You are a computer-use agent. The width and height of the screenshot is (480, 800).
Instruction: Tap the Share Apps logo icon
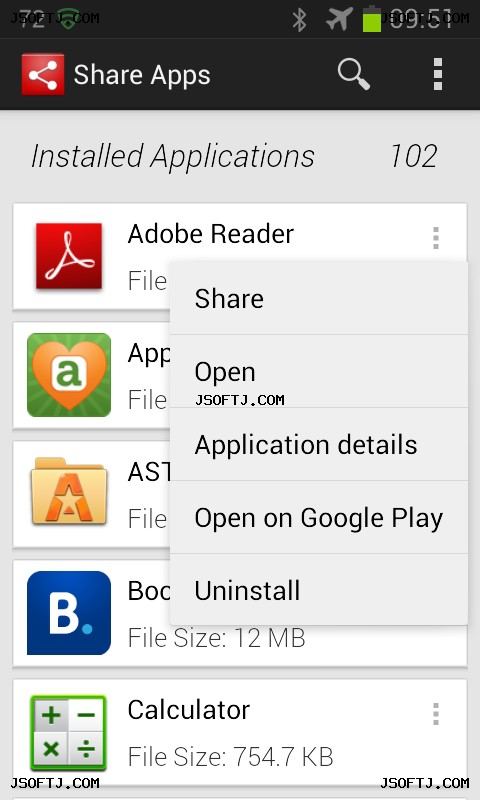[x=43, y=74]
